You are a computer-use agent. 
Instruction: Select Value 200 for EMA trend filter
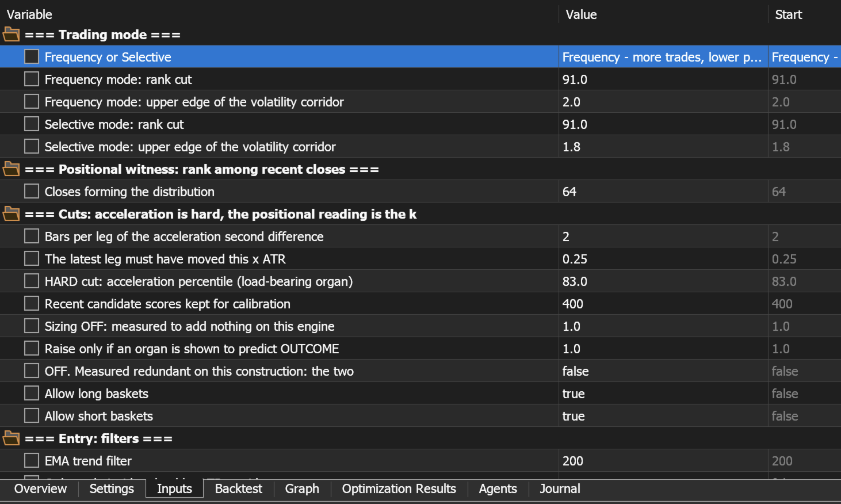point(663,461)
